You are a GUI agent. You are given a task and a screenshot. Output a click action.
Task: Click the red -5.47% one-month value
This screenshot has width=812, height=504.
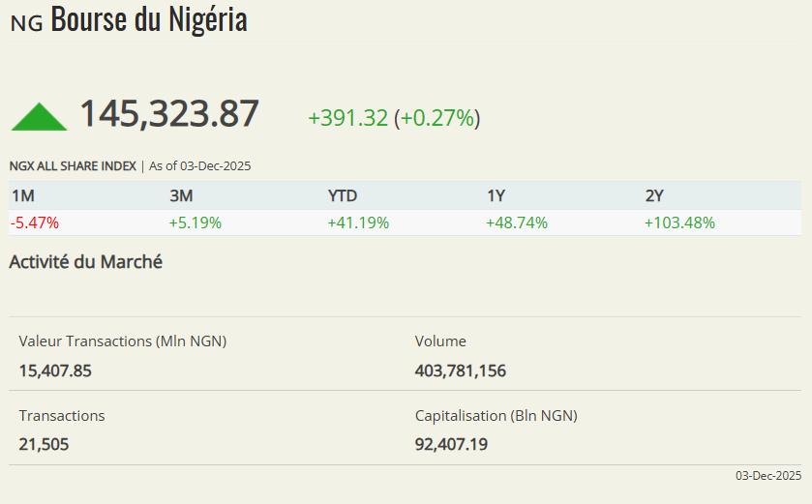[x=35, y=222]
